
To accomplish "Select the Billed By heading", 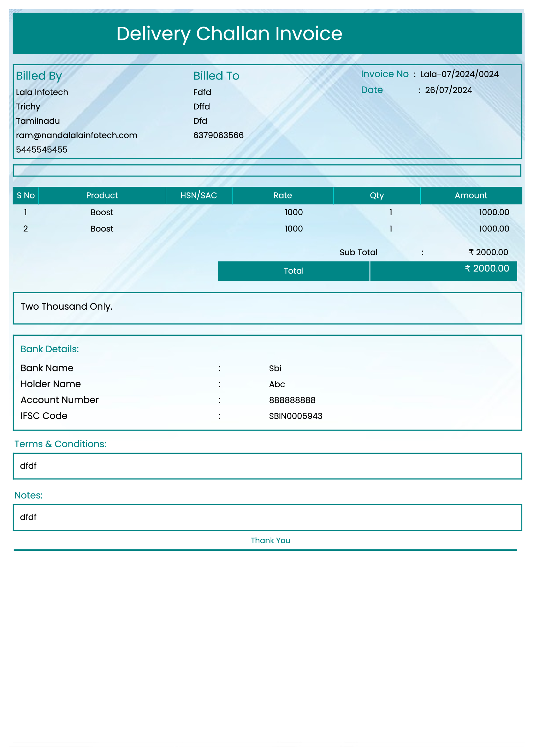I will point(39,76).
